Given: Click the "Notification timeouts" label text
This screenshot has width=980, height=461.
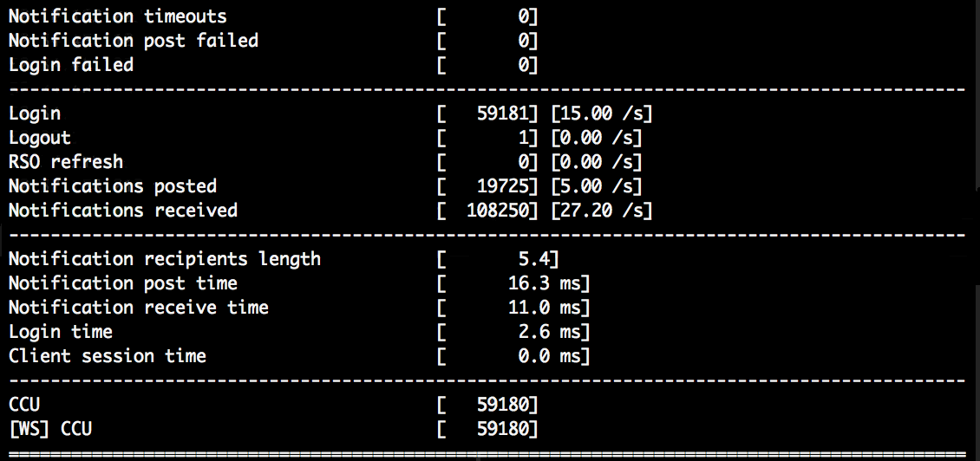Looking at the screenshot, I should click(x=117, y=16).
